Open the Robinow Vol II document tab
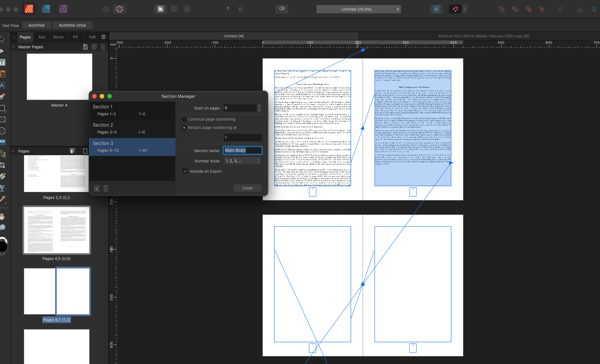The width and height of the screenshot is (600, 364). [484, 36]
